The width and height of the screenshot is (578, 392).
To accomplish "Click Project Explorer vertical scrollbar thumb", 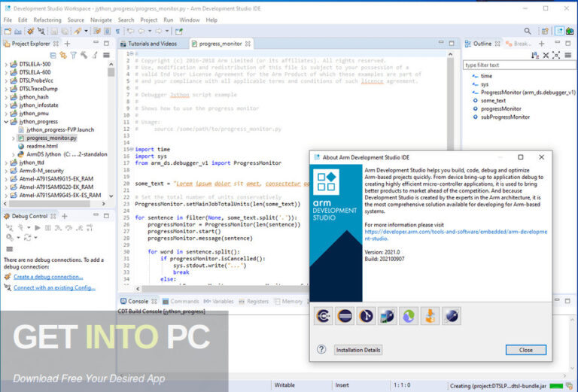I will click(111, 71).
